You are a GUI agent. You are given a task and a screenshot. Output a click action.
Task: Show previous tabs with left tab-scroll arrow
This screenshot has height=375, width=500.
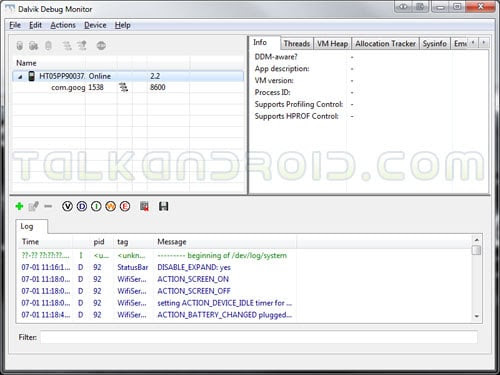[x=473, y=43]
